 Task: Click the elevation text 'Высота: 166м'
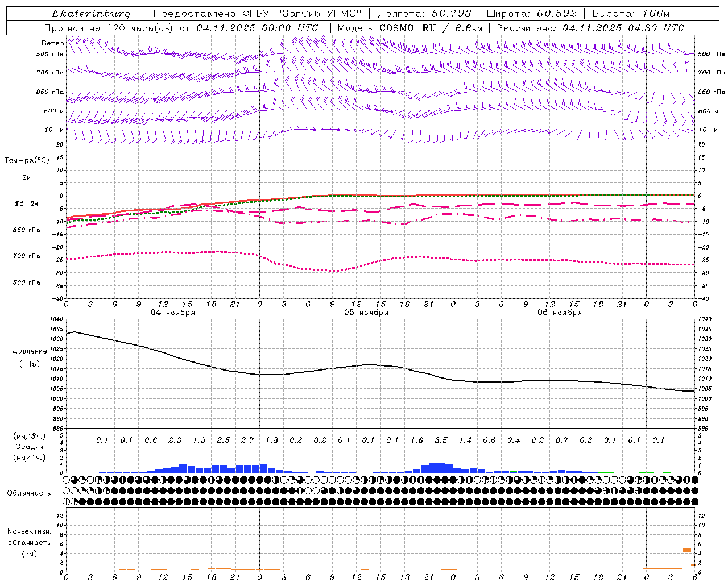coord(631,14)
